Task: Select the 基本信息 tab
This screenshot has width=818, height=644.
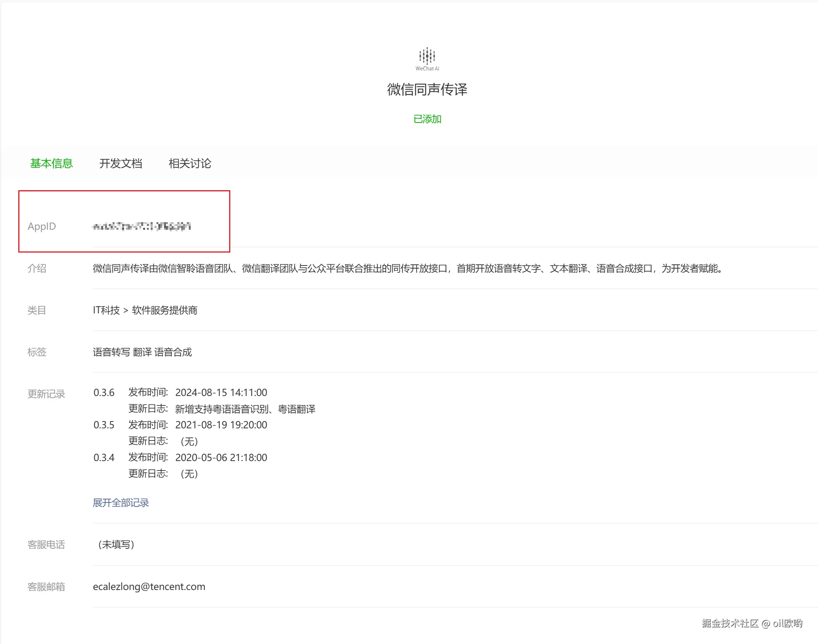Action: pos(51,164)
